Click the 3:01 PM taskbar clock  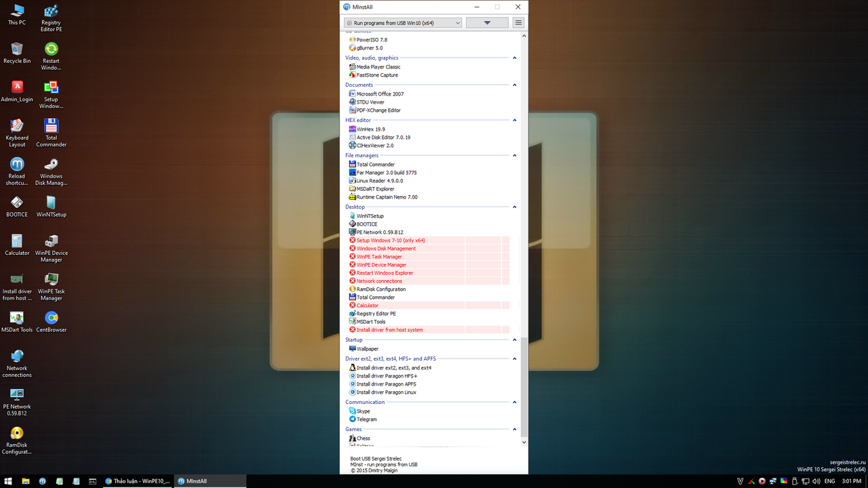point(851,481)
